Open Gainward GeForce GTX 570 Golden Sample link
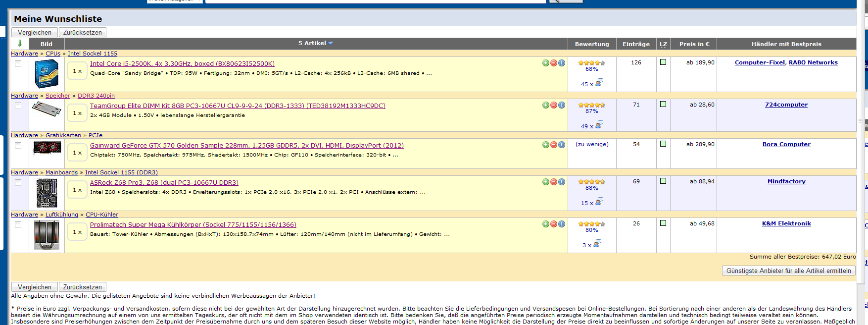 tap(247, 146)
